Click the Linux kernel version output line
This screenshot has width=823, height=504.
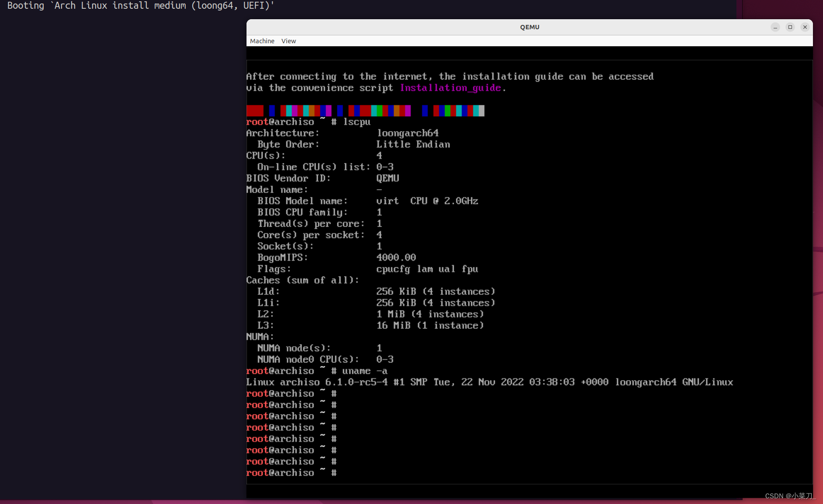tap(490, 382)
